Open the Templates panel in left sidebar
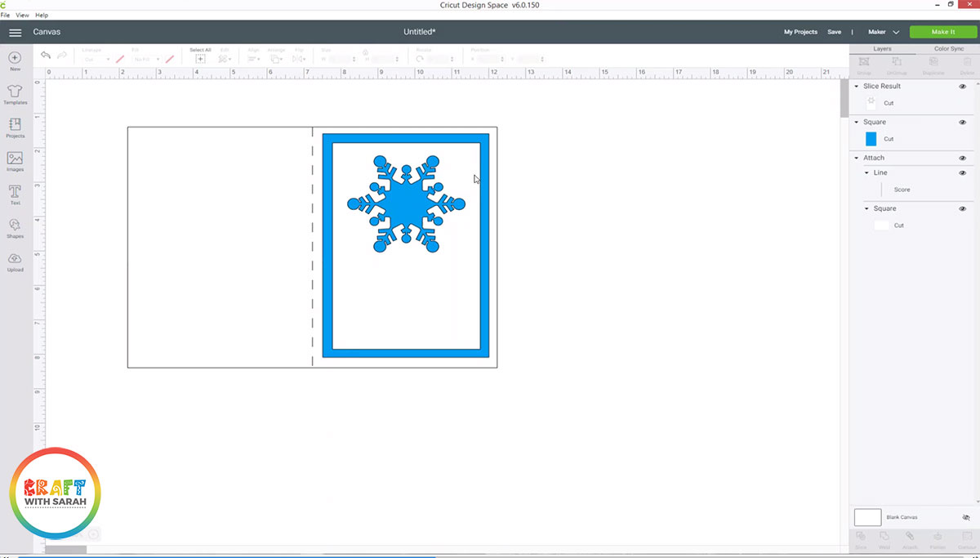980x558 pixels. (15, 92)
